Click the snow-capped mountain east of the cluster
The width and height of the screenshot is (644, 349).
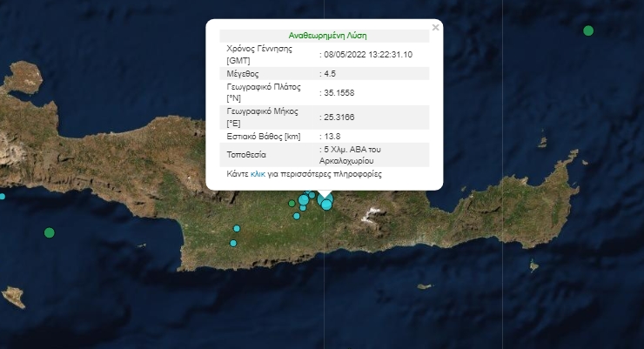[x=375, y=211]
